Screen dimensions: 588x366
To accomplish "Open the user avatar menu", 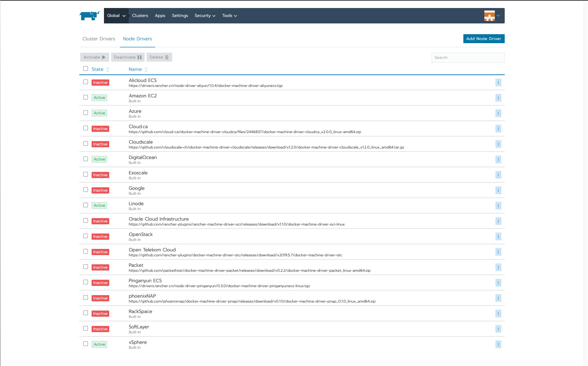I will [x=491, y=16].
